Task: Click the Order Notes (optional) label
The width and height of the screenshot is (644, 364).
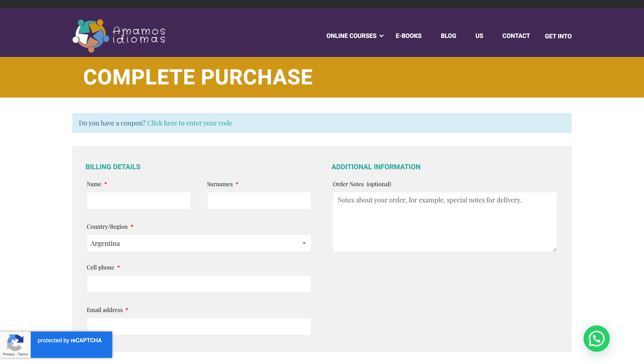Action: [x=362, y=184]
